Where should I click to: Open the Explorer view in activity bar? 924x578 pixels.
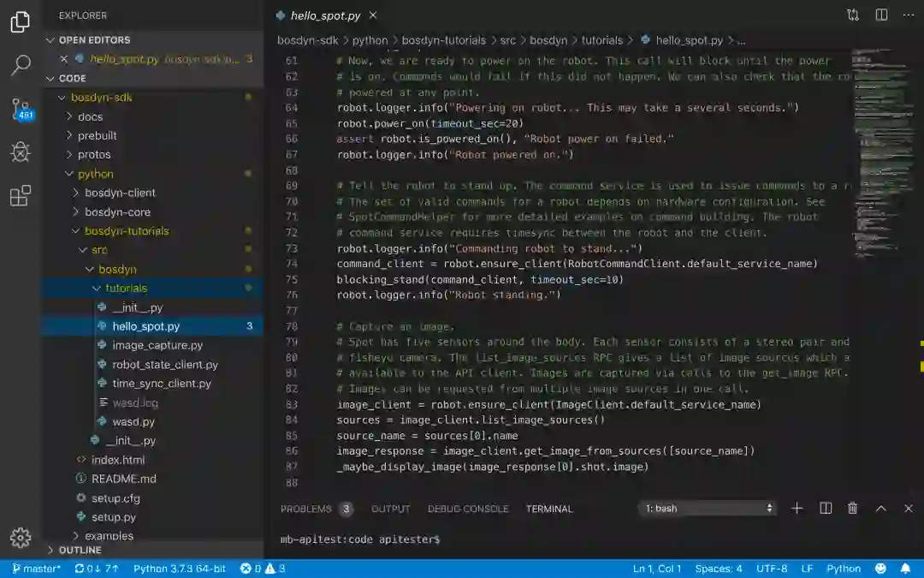(x=20, y=22)
